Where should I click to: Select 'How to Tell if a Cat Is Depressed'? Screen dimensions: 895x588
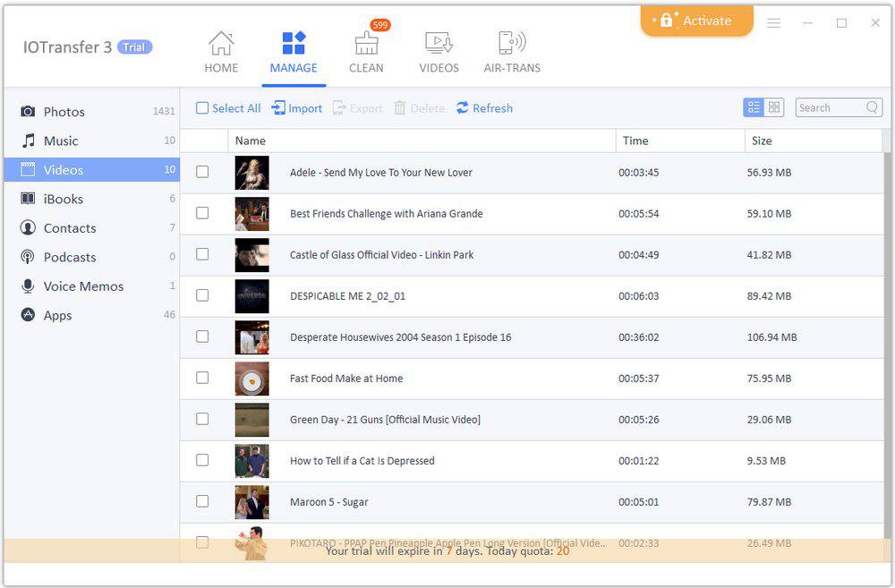tap(362, 460)
